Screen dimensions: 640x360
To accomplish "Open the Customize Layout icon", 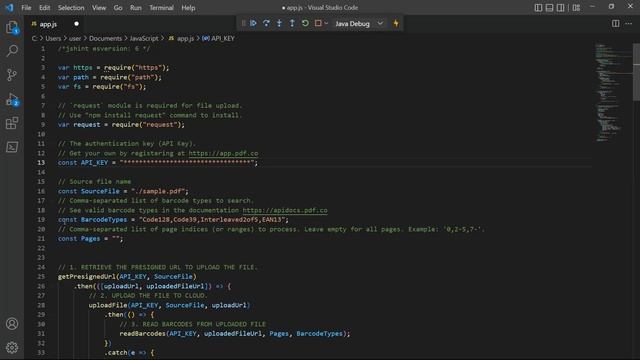I will pyautogui.click(x=576, y=8).
